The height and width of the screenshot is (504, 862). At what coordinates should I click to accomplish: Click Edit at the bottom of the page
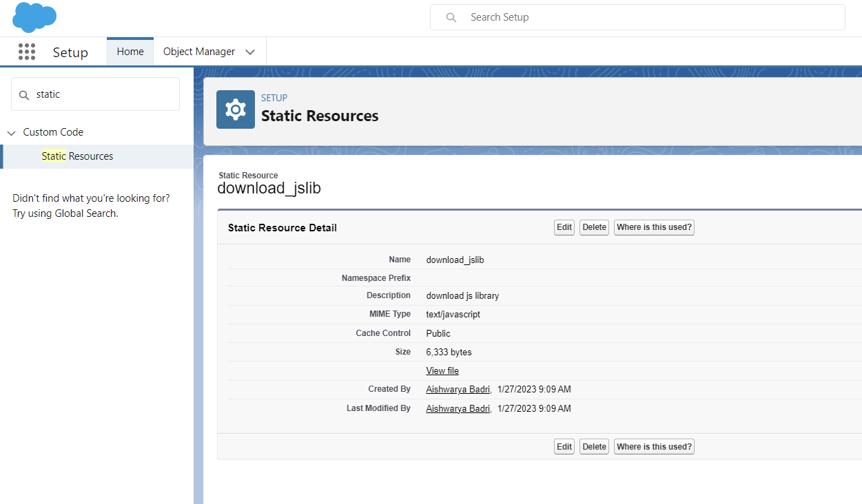click(564, 446)
